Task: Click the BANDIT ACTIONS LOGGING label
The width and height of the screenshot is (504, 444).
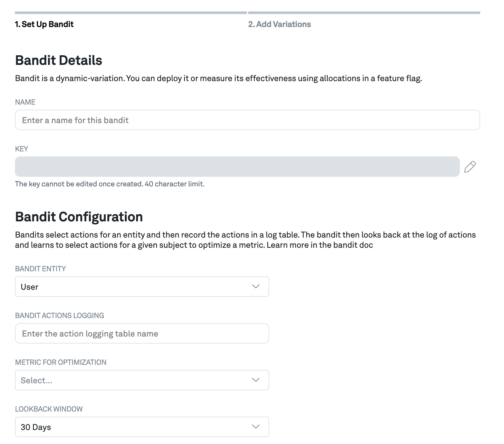Action: tap(59, 316)
